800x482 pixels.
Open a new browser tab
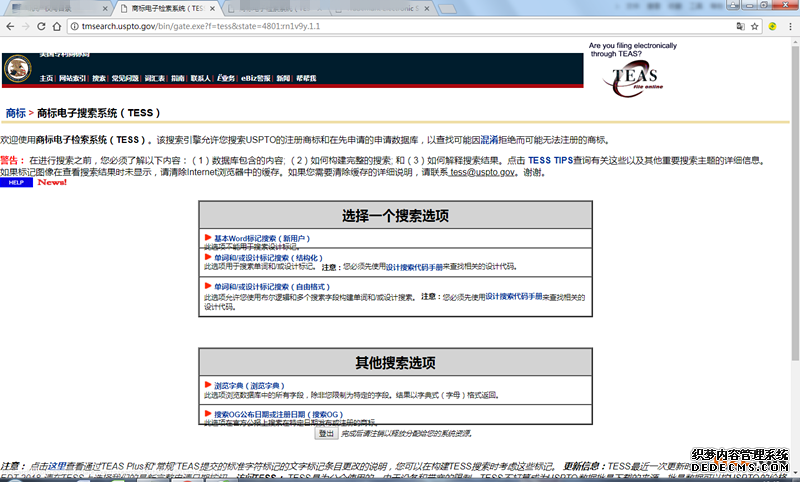coord(447,9)
